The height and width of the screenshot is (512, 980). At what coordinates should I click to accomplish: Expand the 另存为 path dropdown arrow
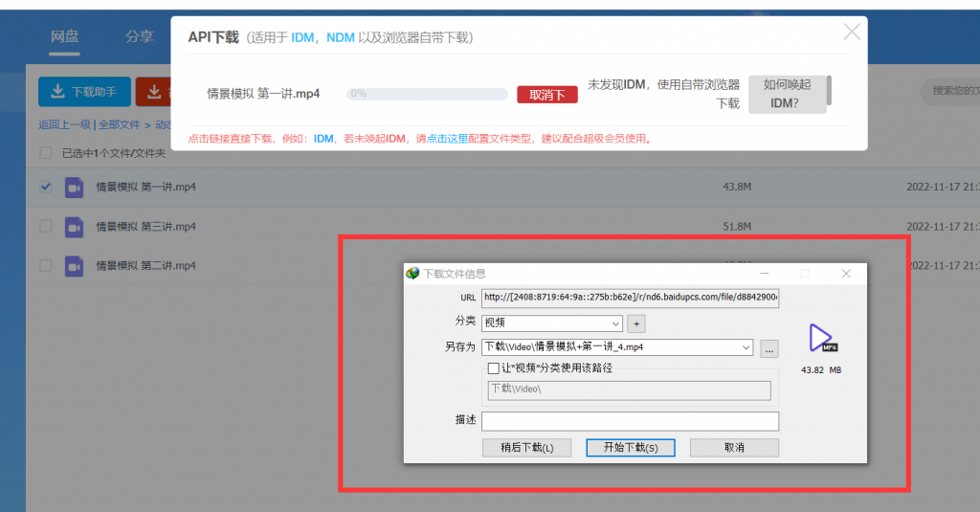pyautogui.click(x=746, y=347)
